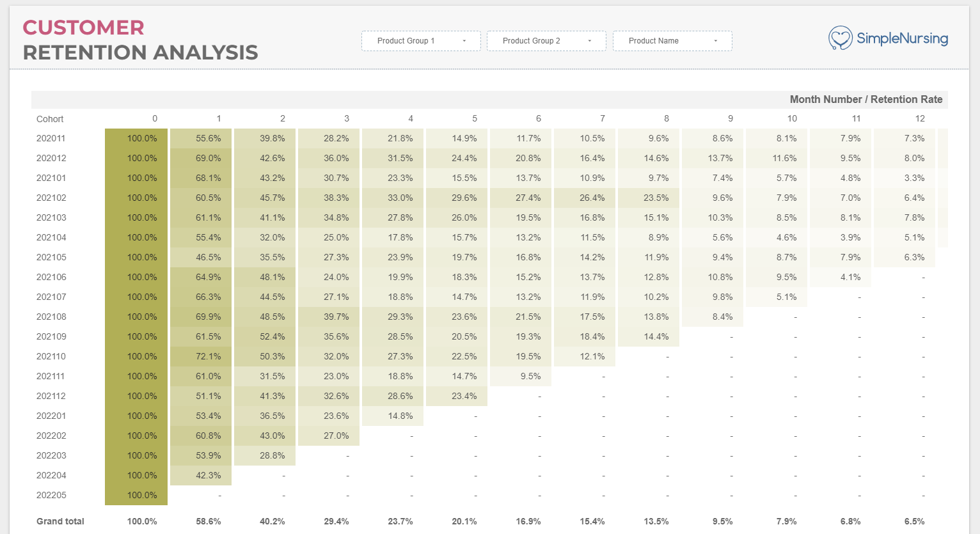The image size is (980, 534).
Task: Select the Cohort column header
Action: tap(50, 119)
